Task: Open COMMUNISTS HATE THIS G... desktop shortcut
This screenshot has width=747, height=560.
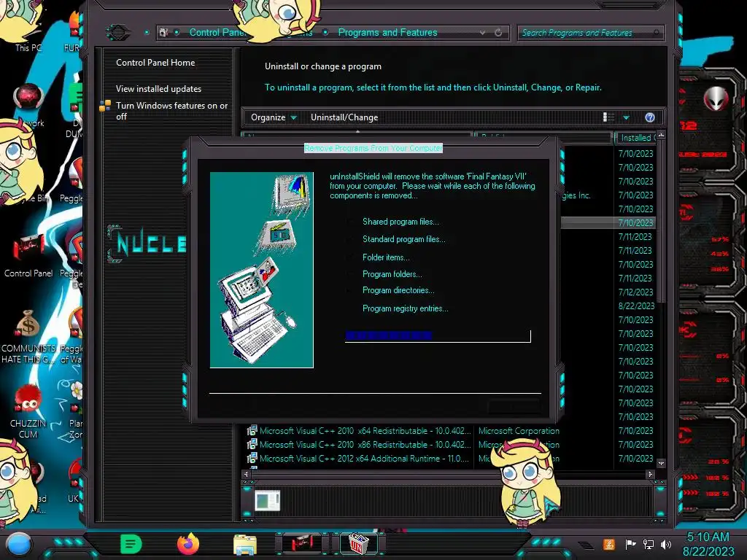Action: click(28, 336)
